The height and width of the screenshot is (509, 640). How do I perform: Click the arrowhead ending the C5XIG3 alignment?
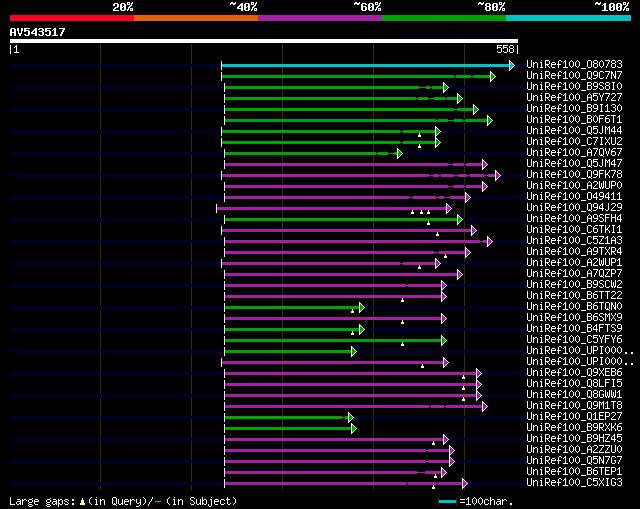[x=464, y=484]
